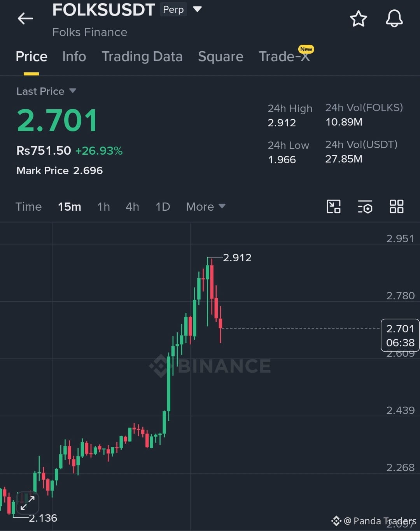Image resolution: width=420 pixels, height=531 pixels.
Task: Click the large 2.701 last price
Action: (x=58, y=120)
